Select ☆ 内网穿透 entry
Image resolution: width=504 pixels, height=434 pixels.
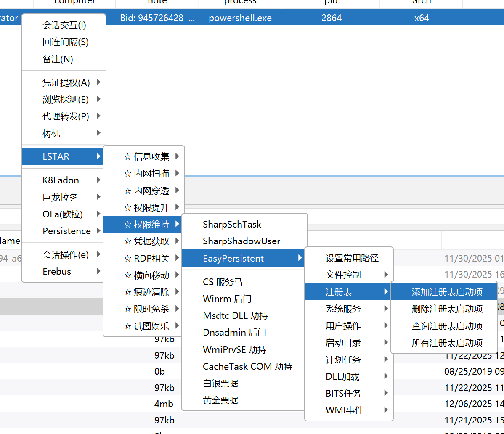[144, 191]
